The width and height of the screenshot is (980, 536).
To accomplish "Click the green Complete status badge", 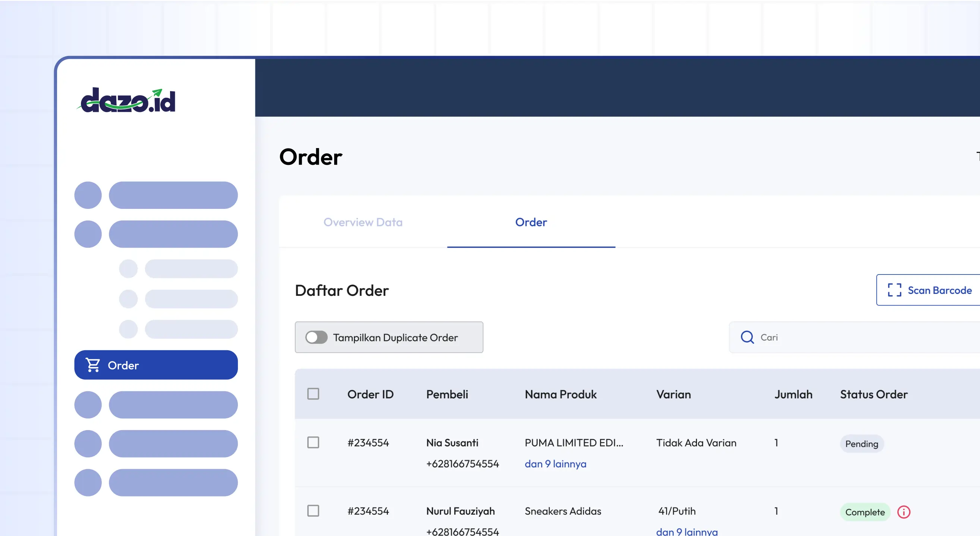I will (x=865, y=512).
